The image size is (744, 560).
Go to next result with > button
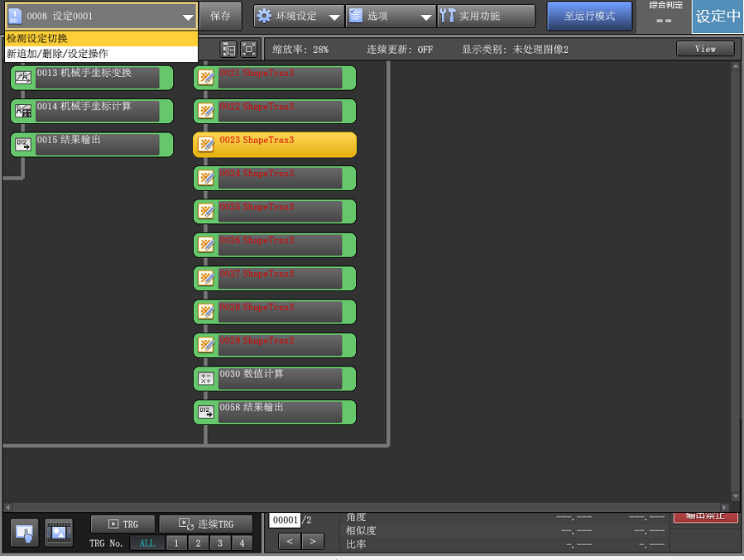click(313, 541)
